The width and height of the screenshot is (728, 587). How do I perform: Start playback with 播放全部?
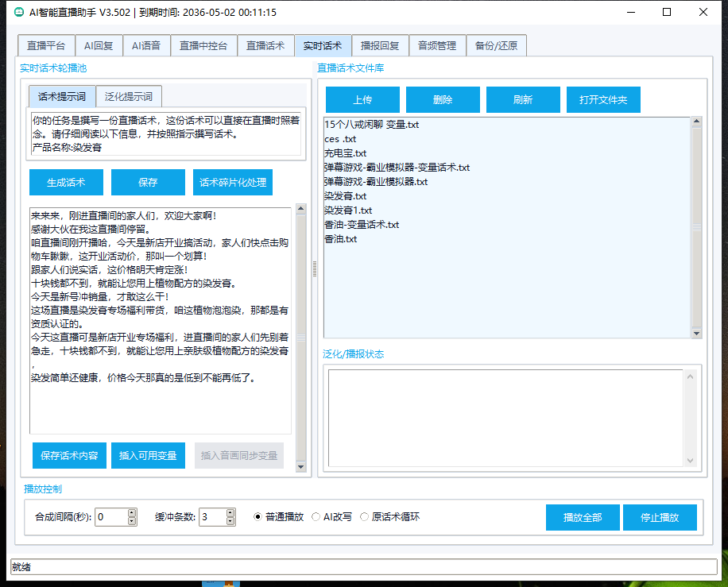coord(583,518)
